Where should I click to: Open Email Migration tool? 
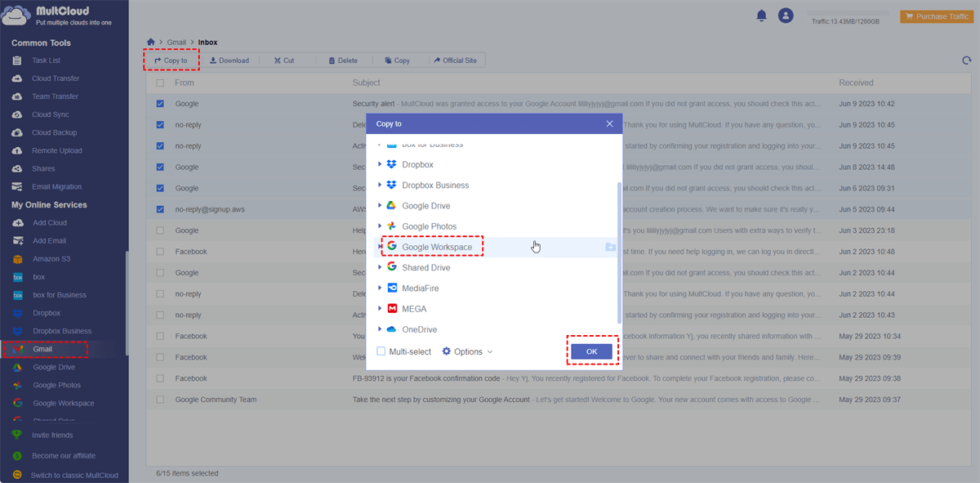point(56,186)
